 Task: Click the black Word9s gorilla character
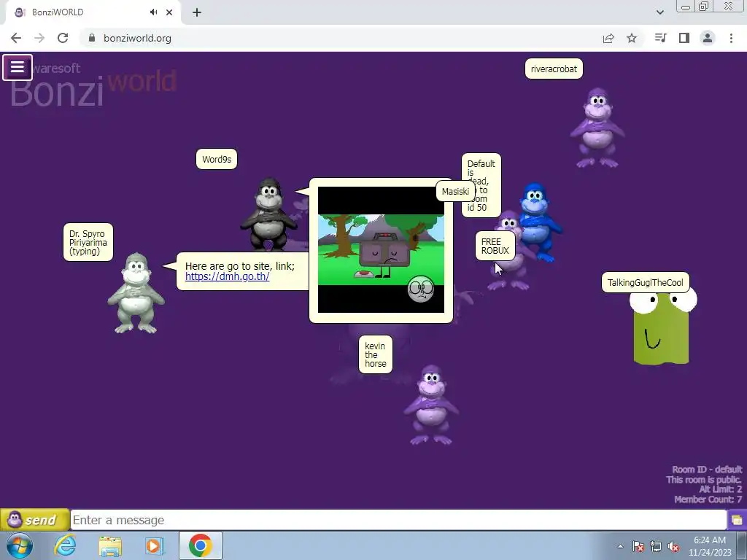[268, 214]
